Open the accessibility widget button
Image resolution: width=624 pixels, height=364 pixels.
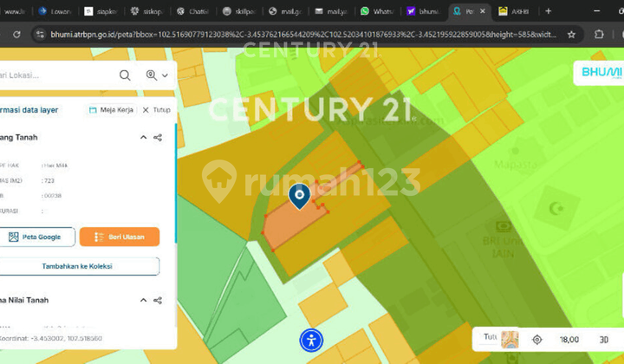click(311, 340)
